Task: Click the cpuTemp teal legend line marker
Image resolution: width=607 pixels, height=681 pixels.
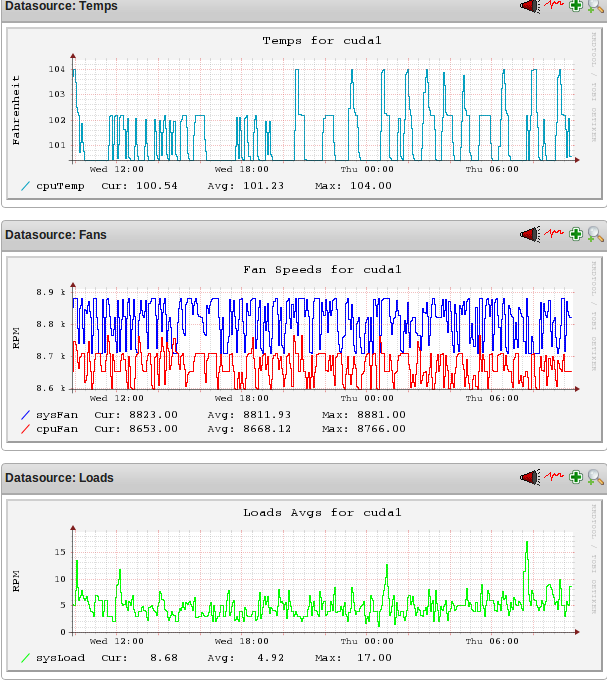Action: point(26,186)
